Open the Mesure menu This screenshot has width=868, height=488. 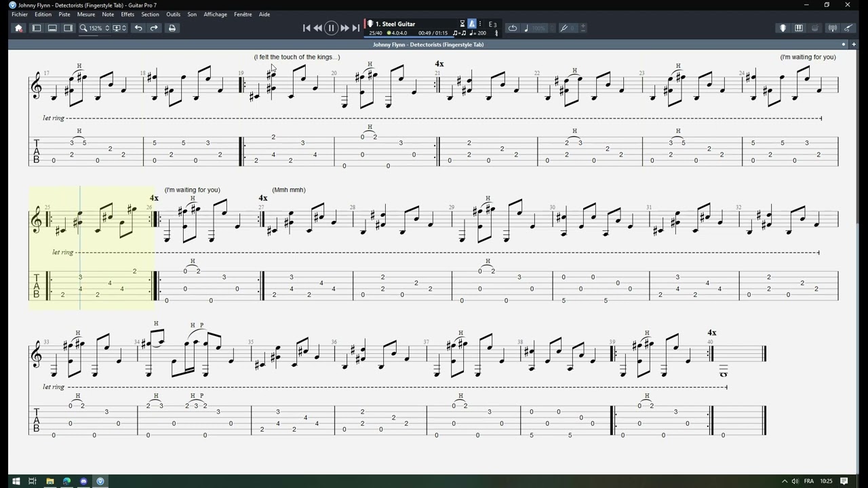[x=86, y=14]
